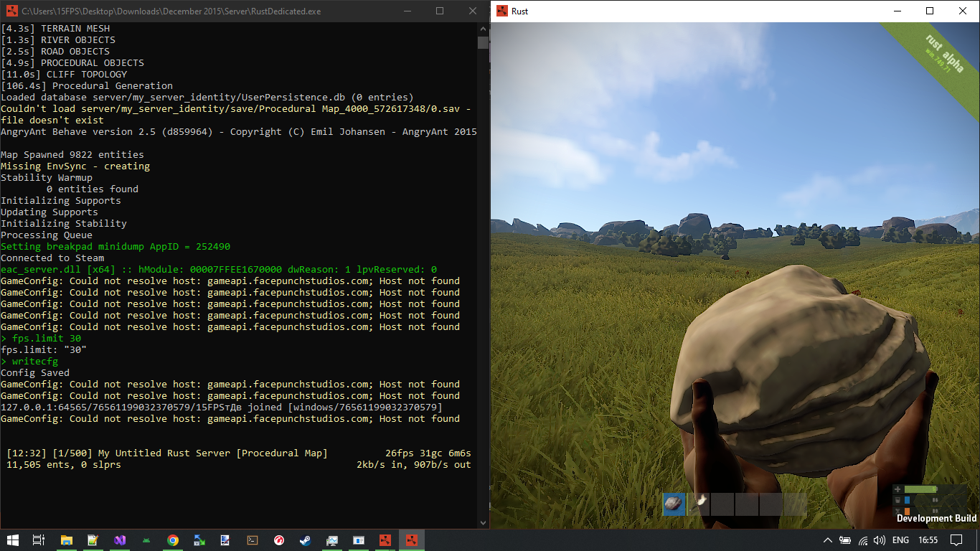980x551 pixels.
Task: Maximize the Rust game window
Action: tap(930, 11)
